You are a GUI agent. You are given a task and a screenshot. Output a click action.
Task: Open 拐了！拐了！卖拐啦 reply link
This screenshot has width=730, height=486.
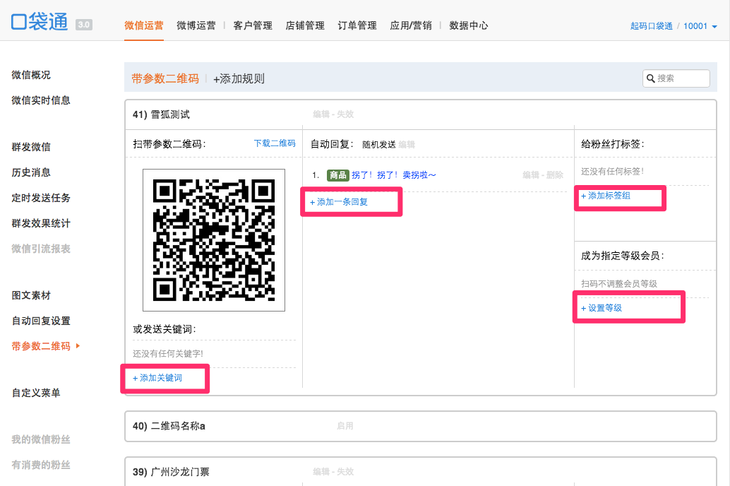393,175
